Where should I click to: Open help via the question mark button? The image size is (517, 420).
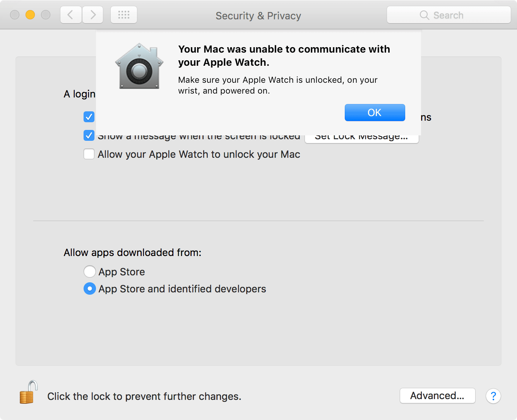click(493, 396)
